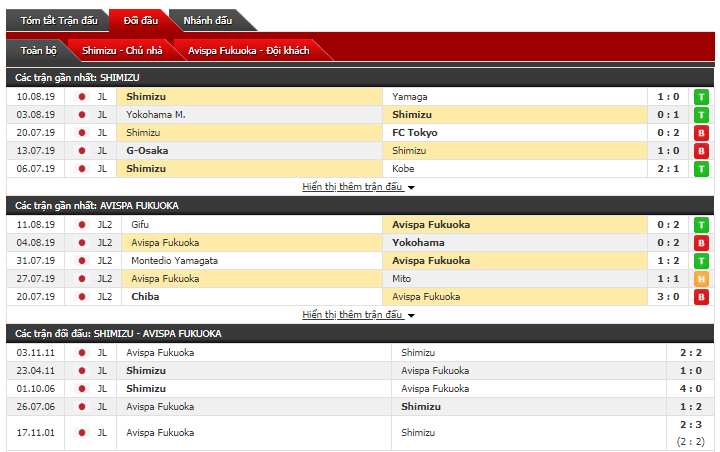Click Japan flag icon in Chiba match row
The width and height of the screenshot is (720, 452).
[x=82, y=297]
